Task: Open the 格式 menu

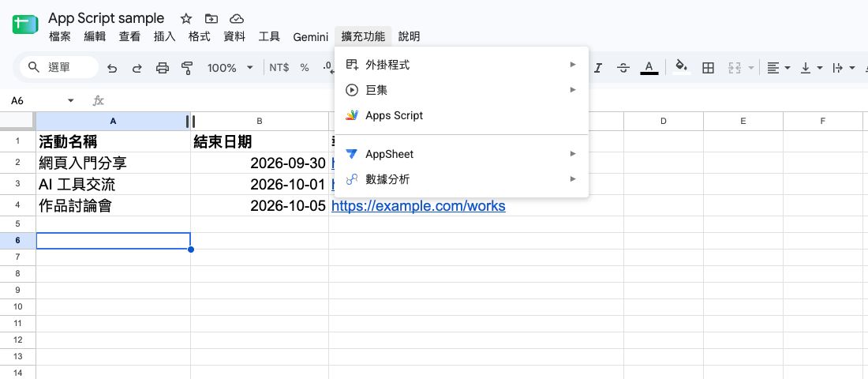Action: point(200,37)
